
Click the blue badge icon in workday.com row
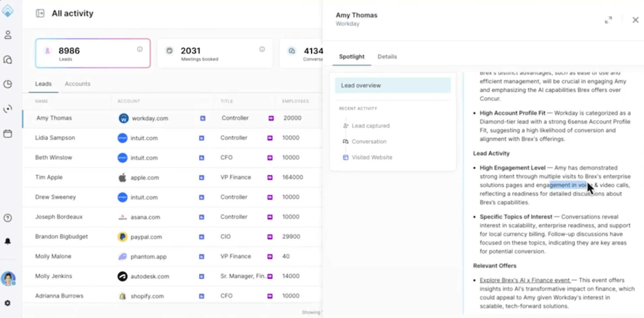click(x=203, y=118)
